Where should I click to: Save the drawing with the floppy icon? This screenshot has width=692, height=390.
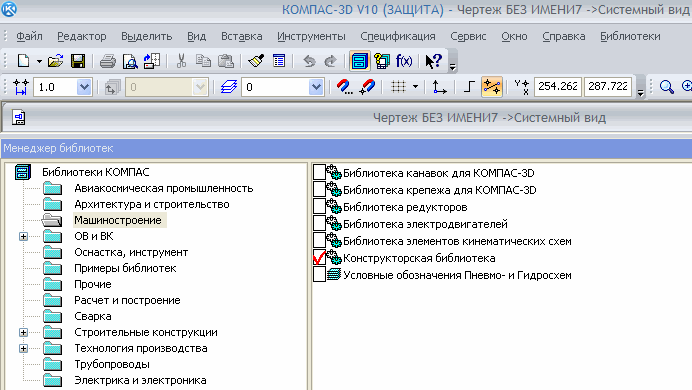(78, 61)
